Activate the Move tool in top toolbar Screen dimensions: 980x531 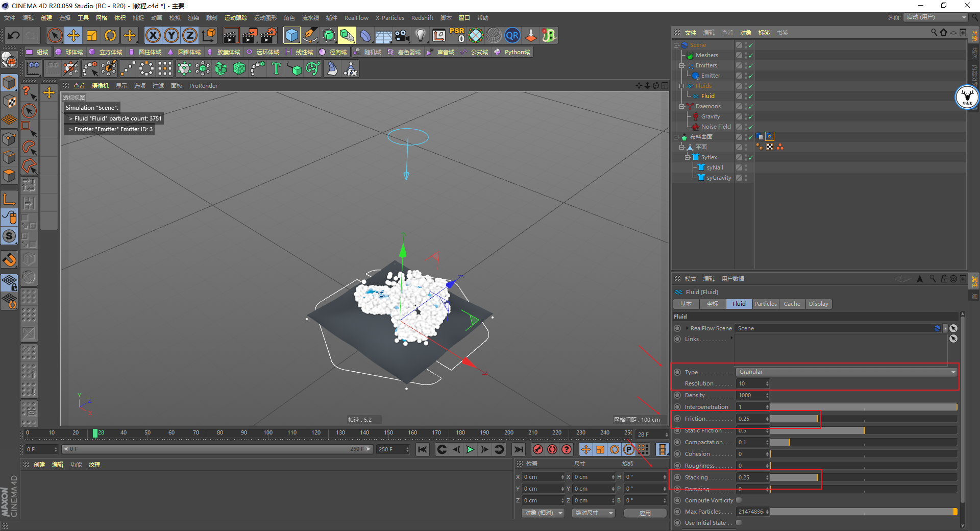point(73,35)
